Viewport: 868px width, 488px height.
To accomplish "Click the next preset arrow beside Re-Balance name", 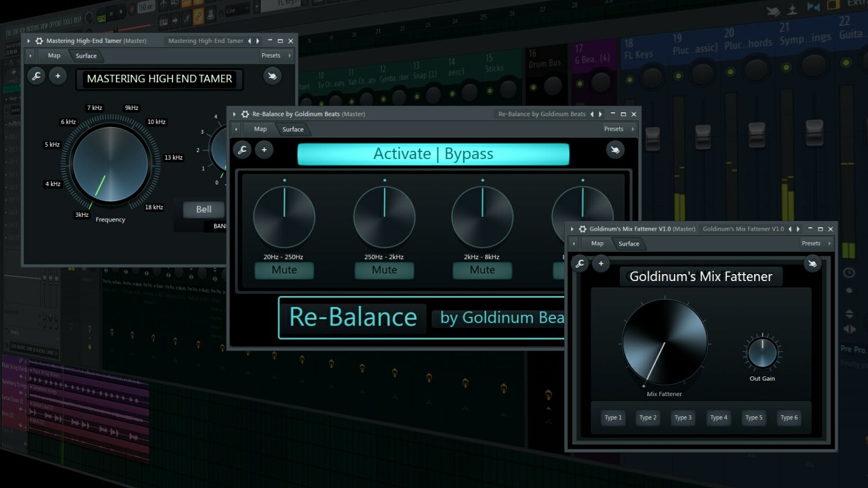I will point(600,114).
